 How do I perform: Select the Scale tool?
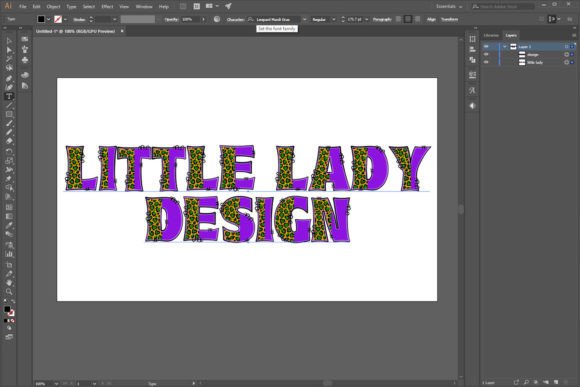pyautogui.click(x=9, y=161)
